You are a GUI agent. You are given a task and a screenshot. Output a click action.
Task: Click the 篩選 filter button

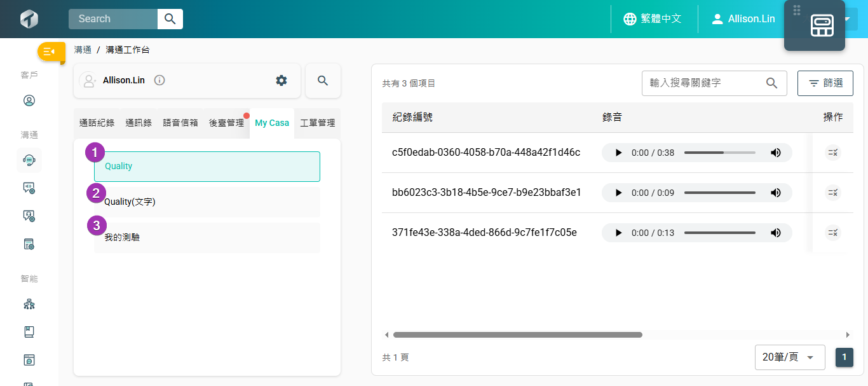pos(825,83)
